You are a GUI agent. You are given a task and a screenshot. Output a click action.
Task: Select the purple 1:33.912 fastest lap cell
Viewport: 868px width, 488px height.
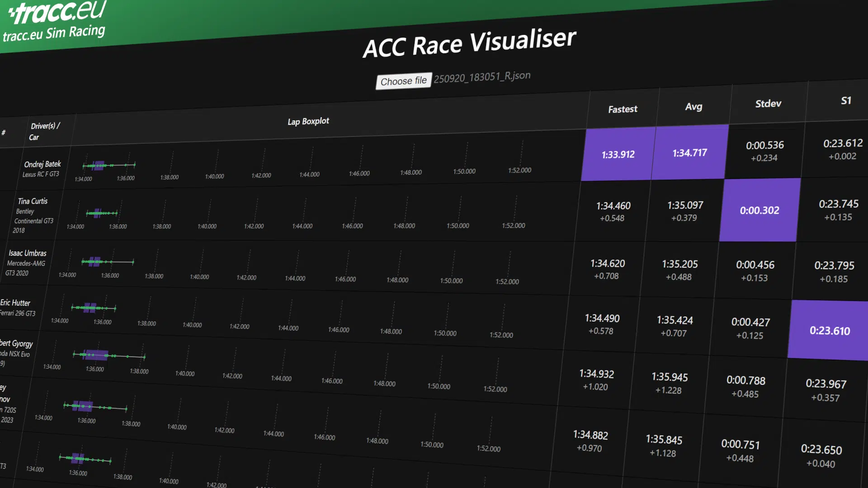[618, 155]
